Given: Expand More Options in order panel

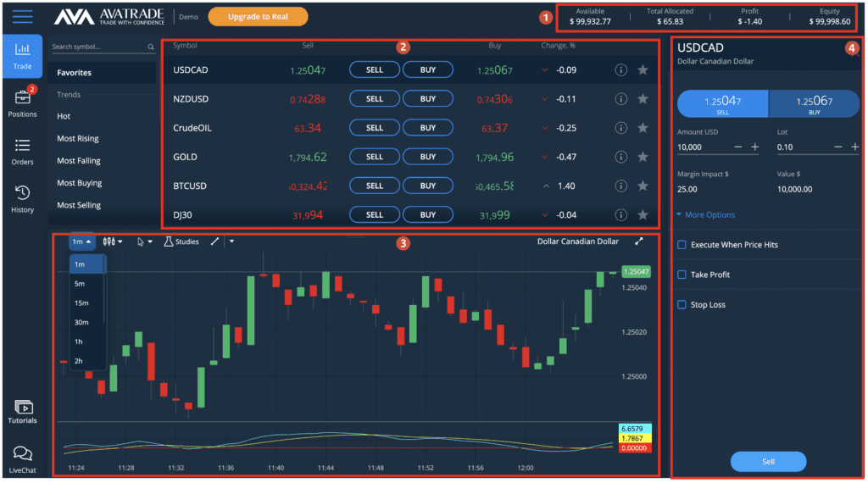Looking at the screenshot, I should click(706, 215).
